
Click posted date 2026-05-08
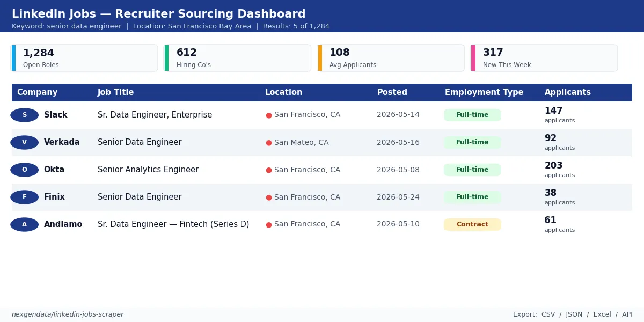[x=398, y=170]
